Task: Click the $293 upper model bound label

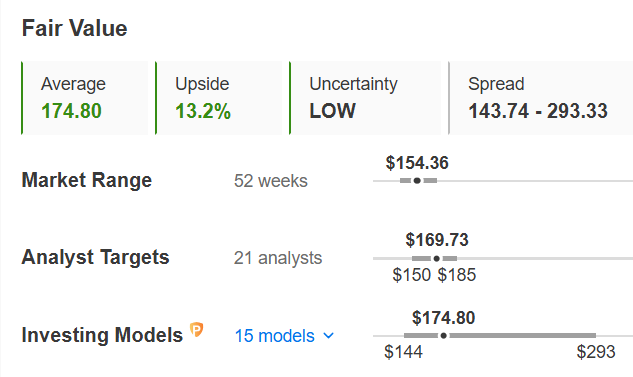Action: (x=596, y=352)
